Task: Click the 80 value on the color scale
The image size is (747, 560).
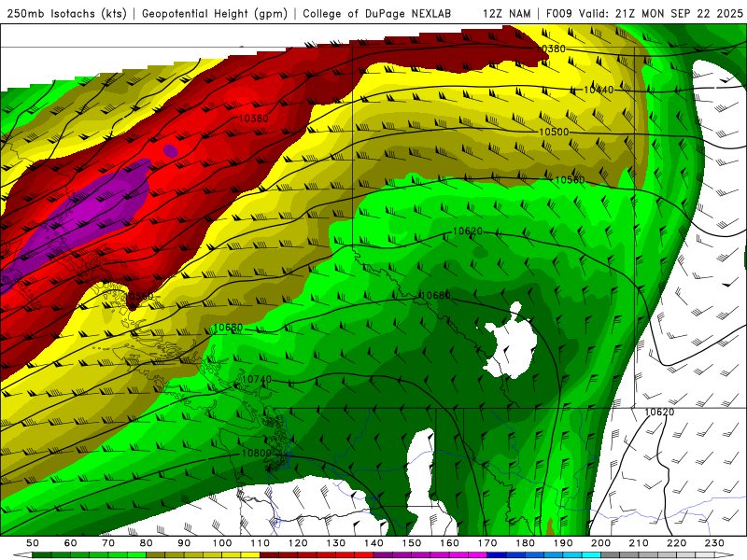Action: click(x=147, y=543)
